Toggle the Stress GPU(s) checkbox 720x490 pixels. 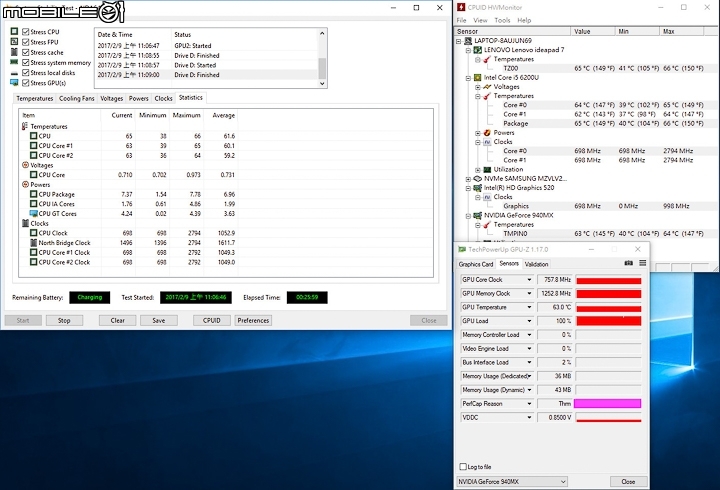click(x=26, y=83)
